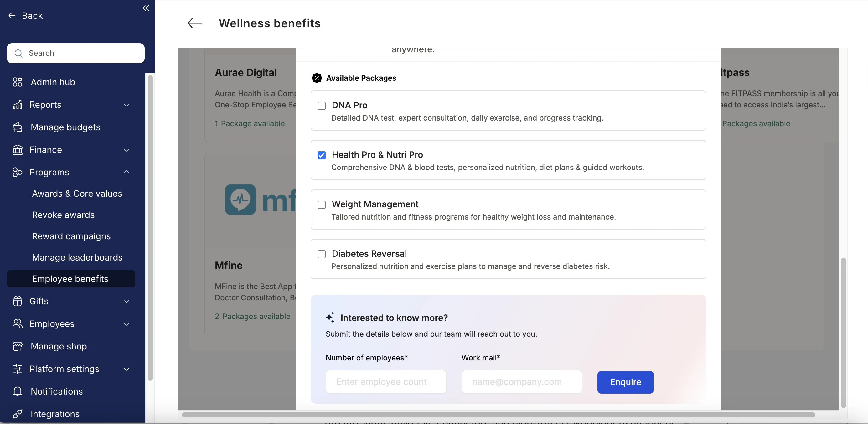Viewport: 868px width, 424px height.
Task: Click back arrow beside Wellness benefits
Action: pyautogui.click(x=195, y=23)
